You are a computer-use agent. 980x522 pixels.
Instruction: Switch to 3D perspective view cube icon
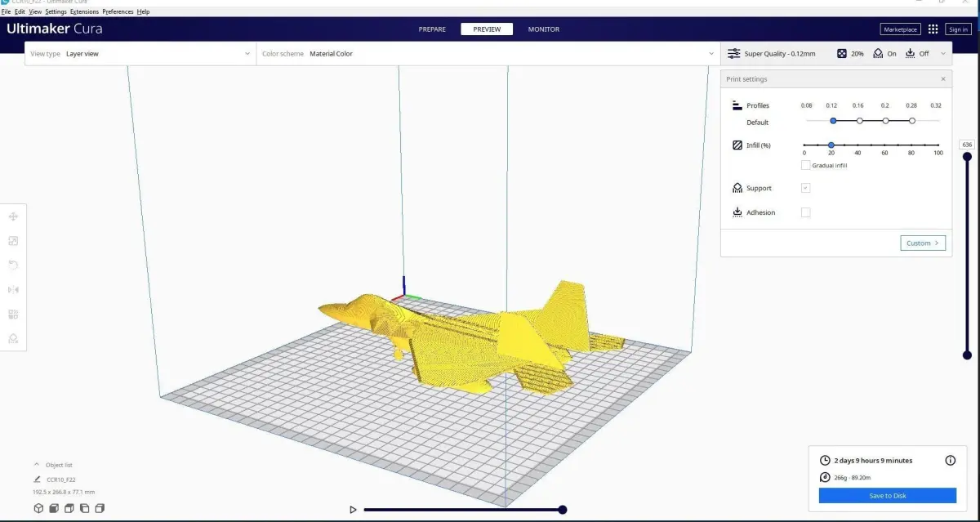(38, 508)
